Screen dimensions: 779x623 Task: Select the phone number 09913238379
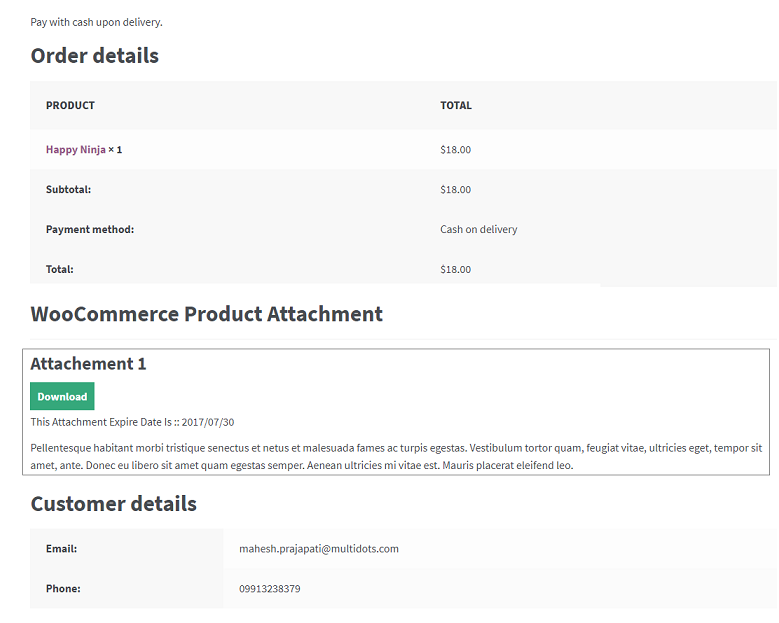[270, 589]
